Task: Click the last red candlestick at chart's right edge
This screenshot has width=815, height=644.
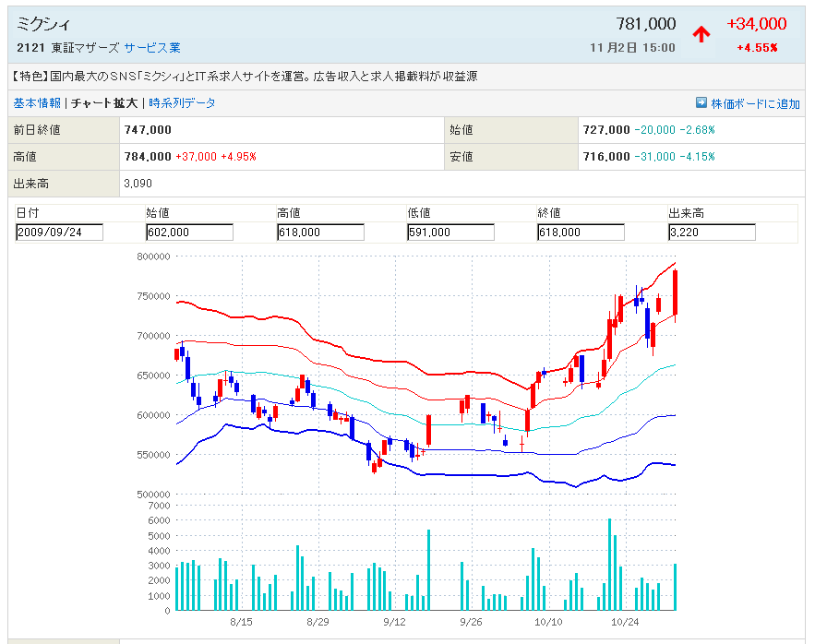Action: (676, 292)
